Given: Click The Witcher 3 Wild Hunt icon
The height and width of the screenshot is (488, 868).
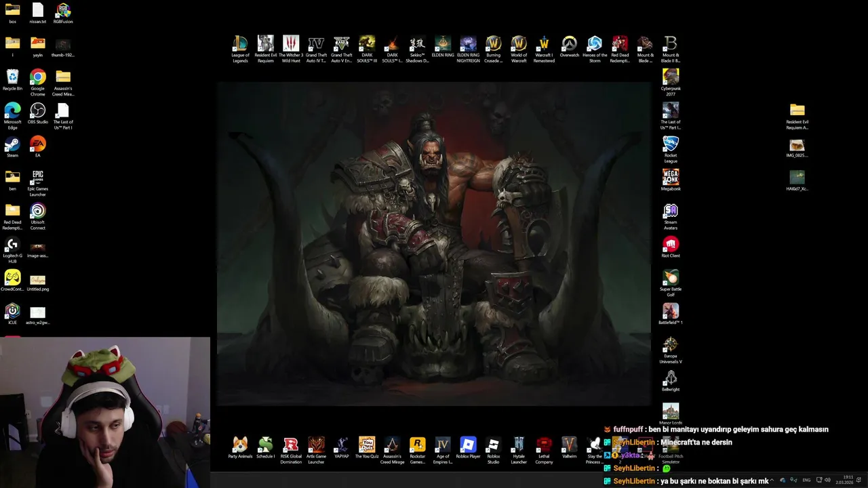Looking at the screenshot, I should [x=291, y=49].
